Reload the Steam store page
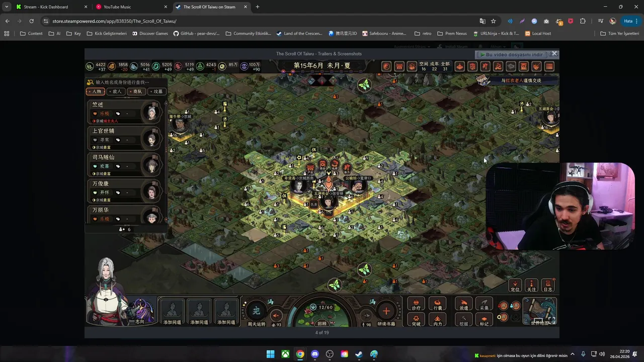 (31, 21)
